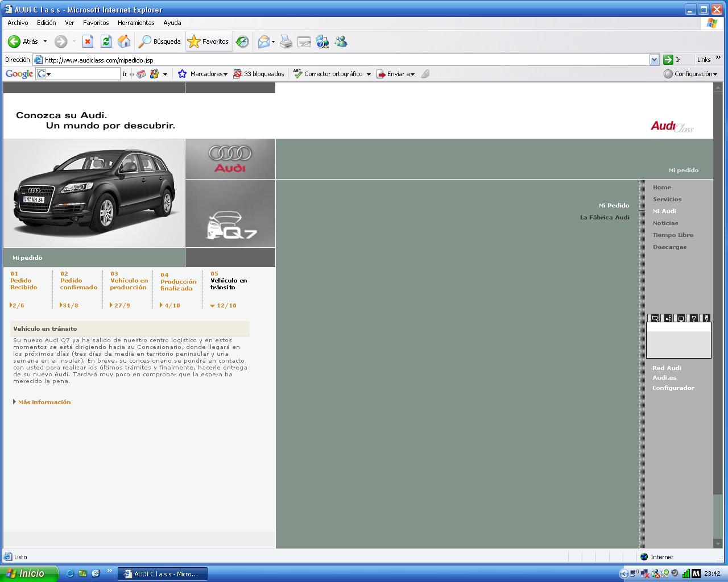Open Noticias in the right navigation
Viewport: 728px width, 582px height.
(665, 223)
